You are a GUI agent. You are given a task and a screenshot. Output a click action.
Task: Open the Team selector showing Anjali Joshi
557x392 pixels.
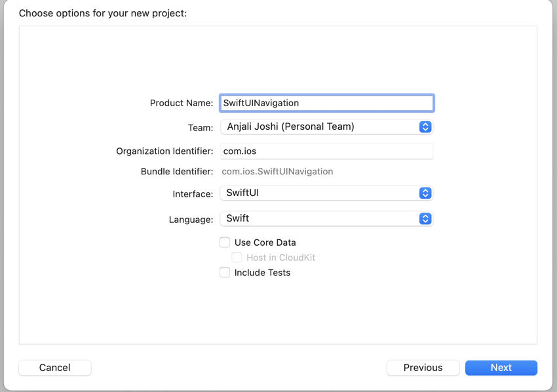pyautogui.click(x=326, y=127)
